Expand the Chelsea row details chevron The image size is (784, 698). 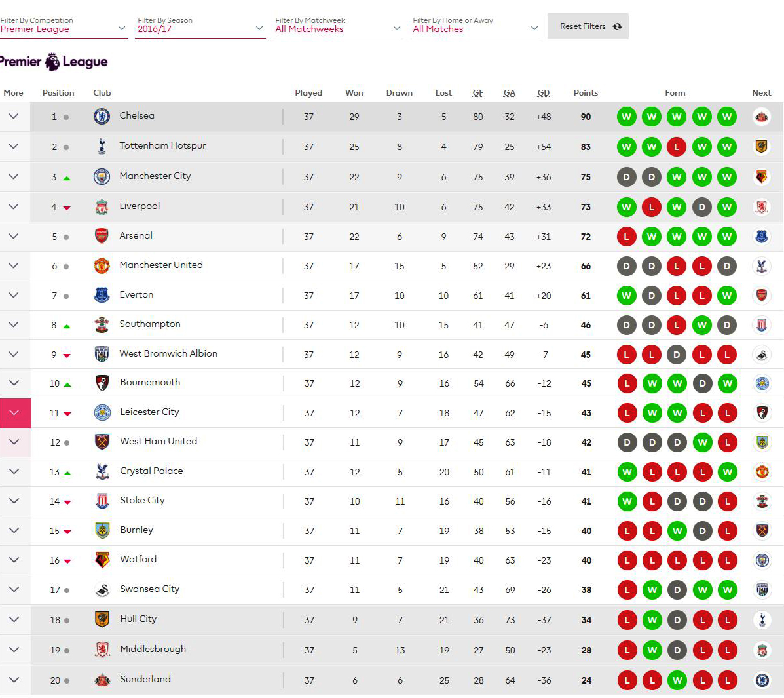[x=14, y=117]
